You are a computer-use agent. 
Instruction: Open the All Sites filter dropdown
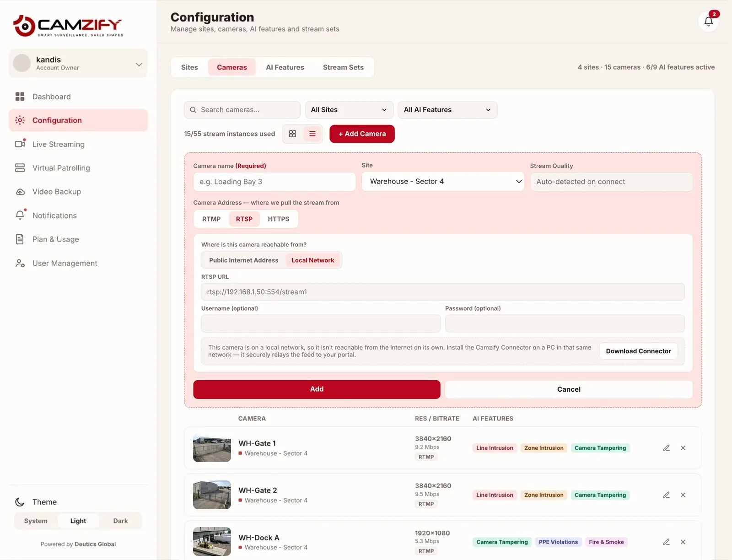coord(349,110)
